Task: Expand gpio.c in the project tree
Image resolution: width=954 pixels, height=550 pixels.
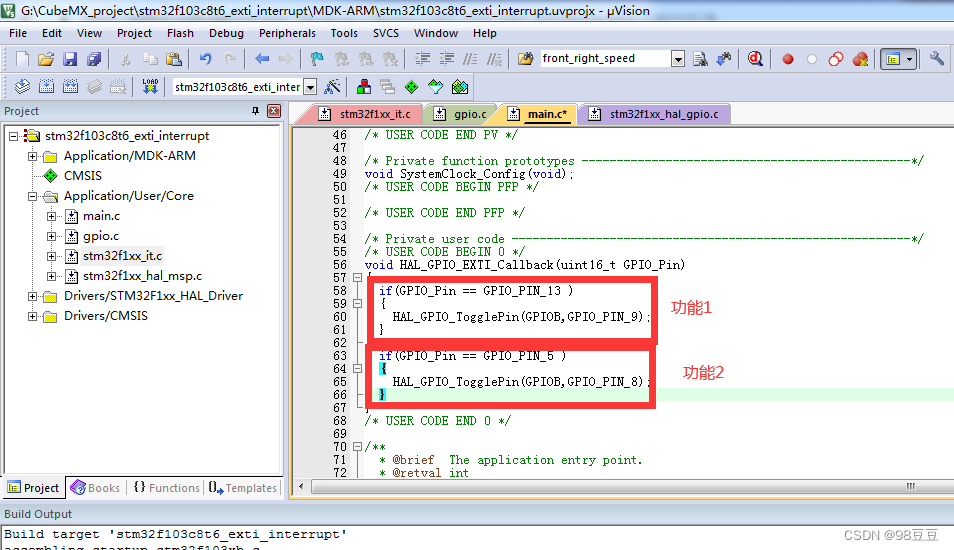Action: 52,237
